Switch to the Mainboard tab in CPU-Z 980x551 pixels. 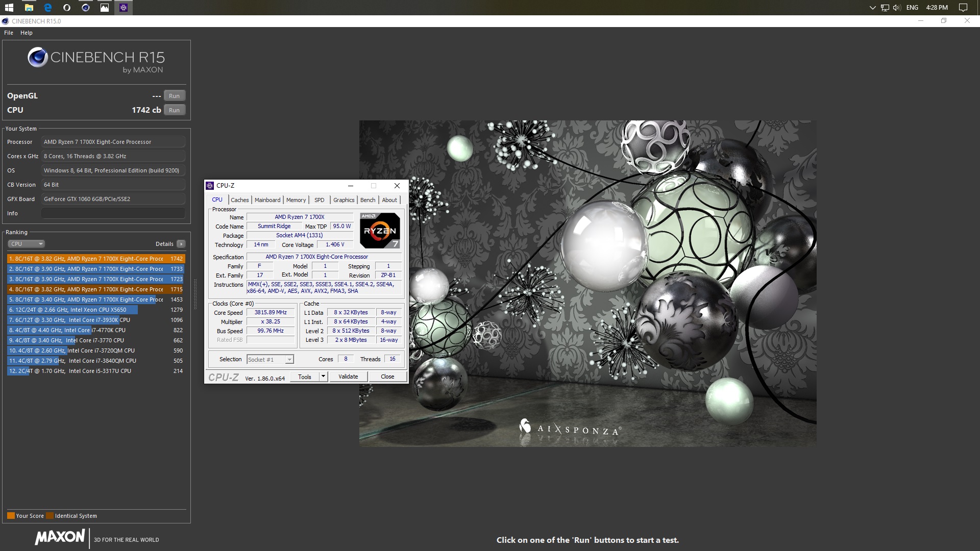click(267, 200)
